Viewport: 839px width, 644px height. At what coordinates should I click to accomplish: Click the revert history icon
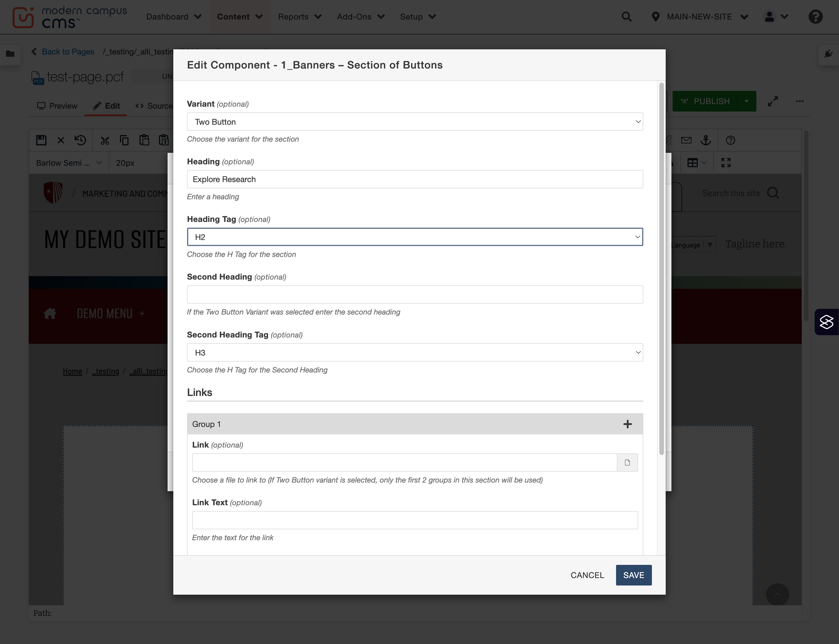pyautogui.click(x=80, y=140)
